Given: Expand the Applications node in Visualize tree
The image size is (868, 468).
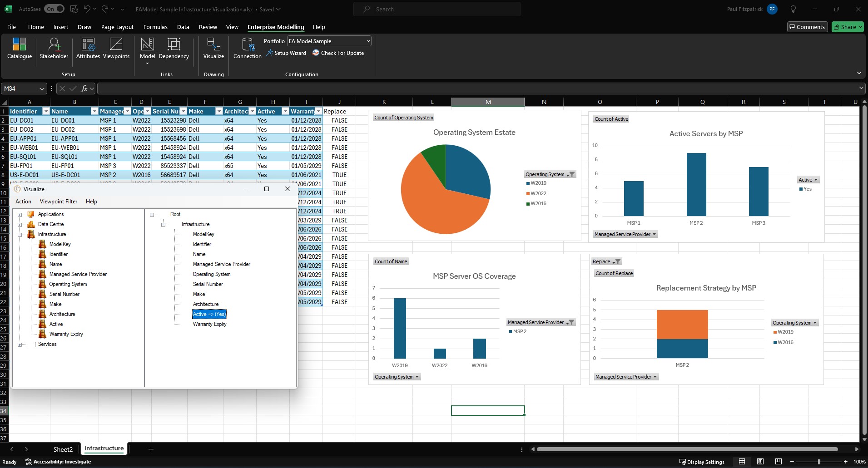Looking at the screenshot, I should tap(20, 214).
